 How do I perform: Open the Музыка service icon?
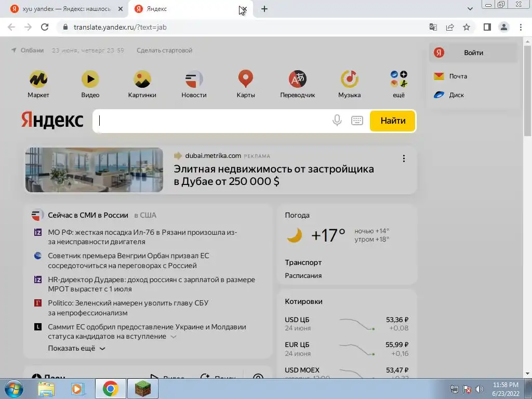350,79
